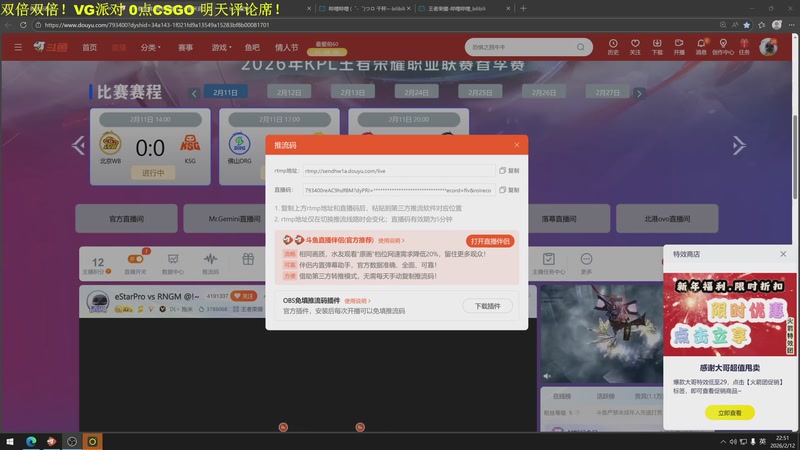Image resolution: width=800 pixels, height=450 pixels.
Task: Click the browser address bar URL
Action: [157, 24]
